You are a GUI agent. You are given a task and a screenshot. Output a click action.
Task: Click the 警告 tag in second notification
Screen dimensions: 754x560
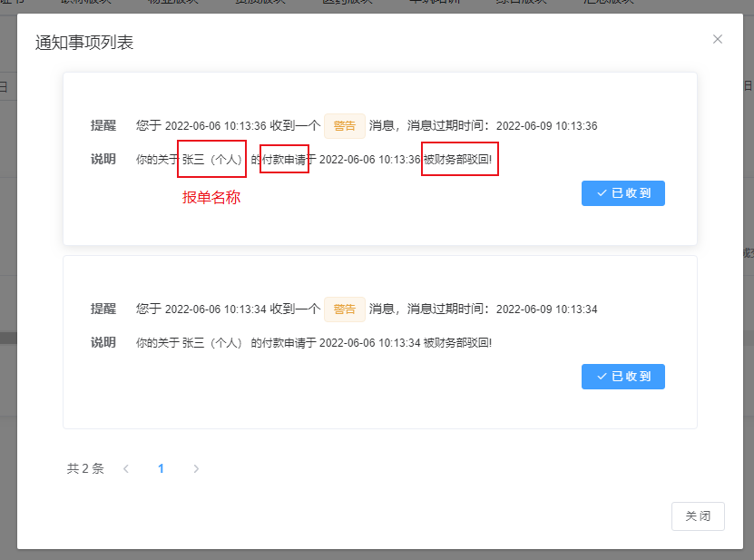[344, 309]
